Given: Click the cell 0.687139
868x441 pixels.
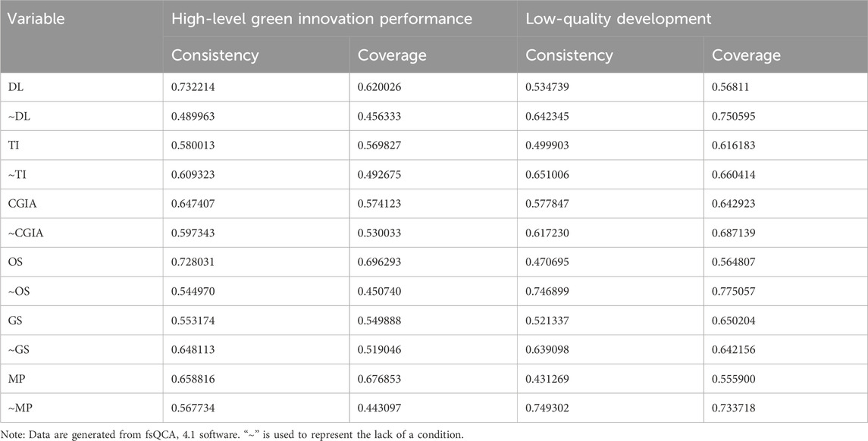Looking at the screenshot, I should (x=734, y=233).
